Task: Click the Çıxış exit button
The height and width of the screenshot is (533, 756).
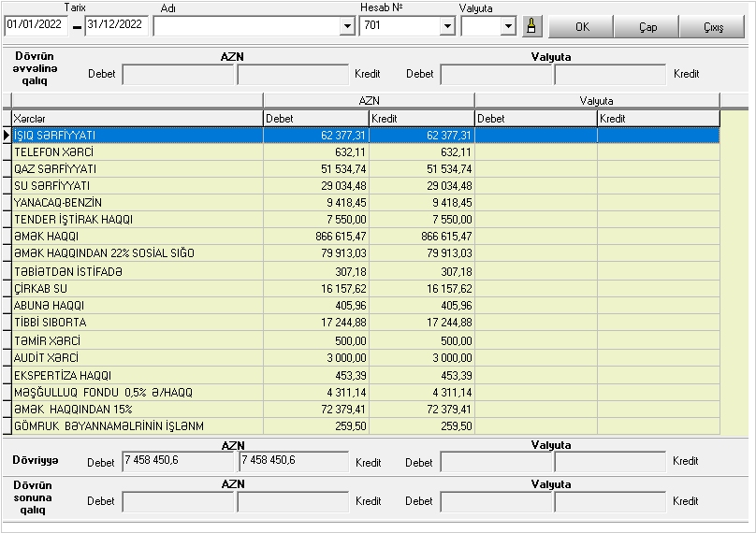Action: point(713,26)
